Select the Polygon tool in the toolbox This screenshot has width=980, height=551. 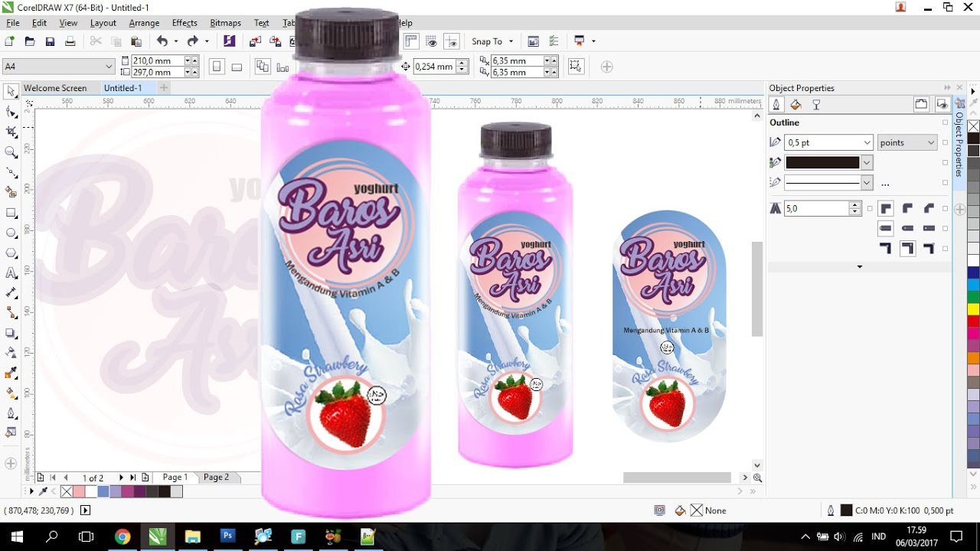click(x=11, y=253)
